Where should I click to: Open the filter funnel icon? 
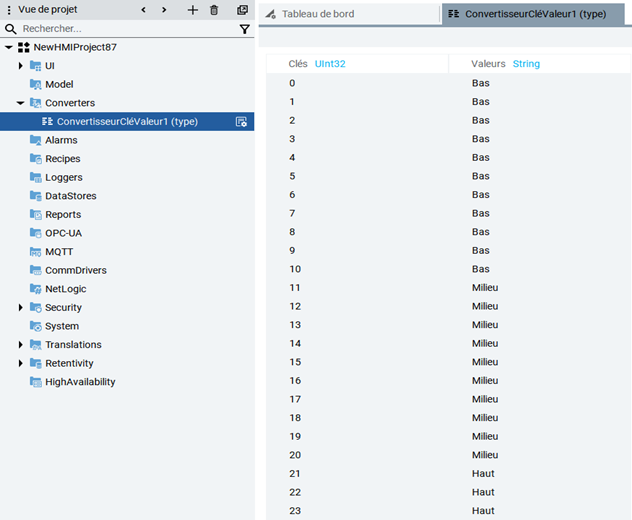pyautogui.click(x=244, y=29)
